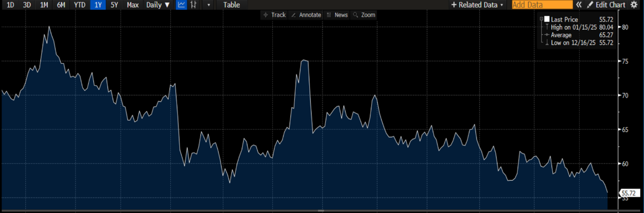Expand the chart type dropdown arrow
Screen dimensions: 644x213
[x=209, y=5]
